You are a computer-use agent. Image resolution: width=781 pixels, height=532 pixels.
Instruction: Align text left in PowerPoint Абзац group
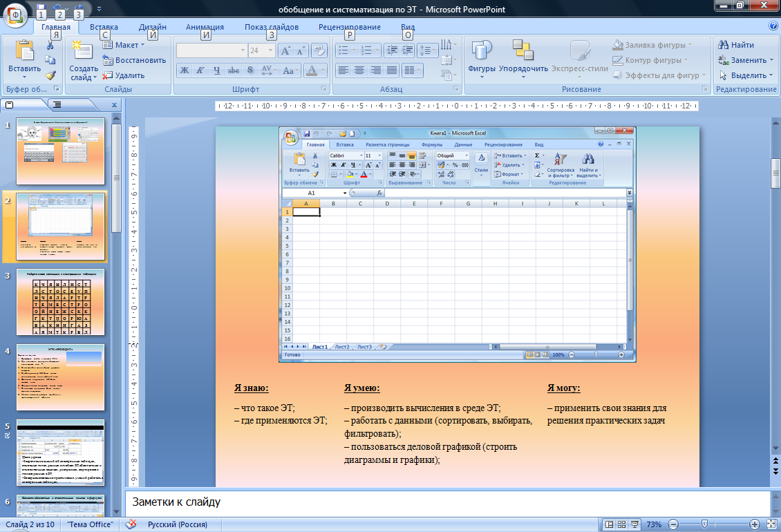344,70
